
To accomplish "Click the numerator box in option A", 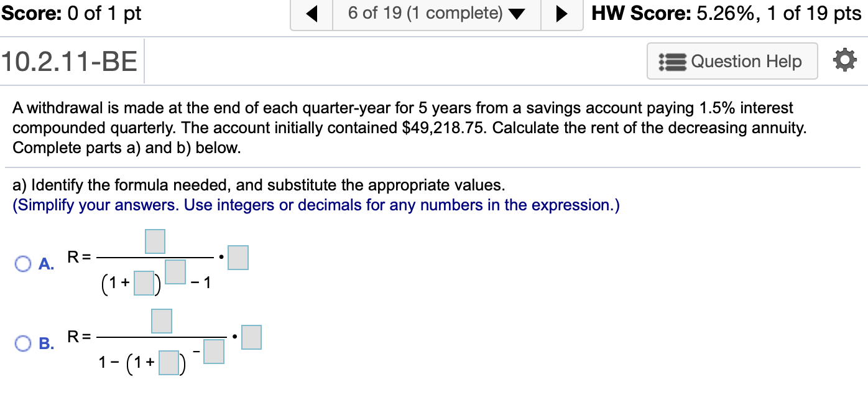I will pyautogui.click(x=154, y=241).
